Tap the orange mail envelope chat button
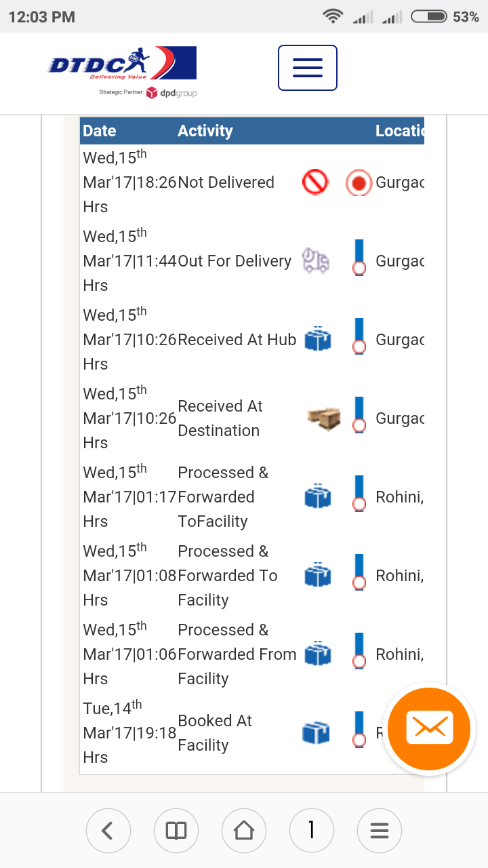The image size is (488, 868). coord(428,729)
